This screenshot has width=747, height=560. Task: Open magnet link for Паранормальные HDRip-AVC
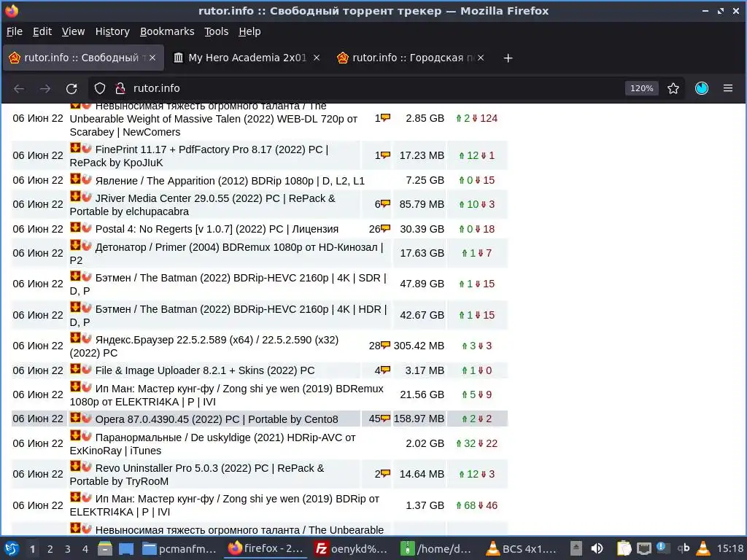pos(86,436)
